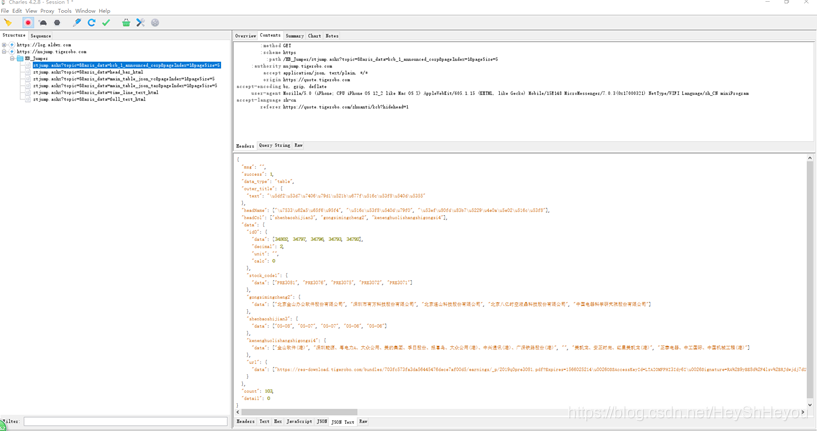Viewport: 817px width, 431px height.
Task: Switch to the request Raw sub-tab
Action: 298,145
